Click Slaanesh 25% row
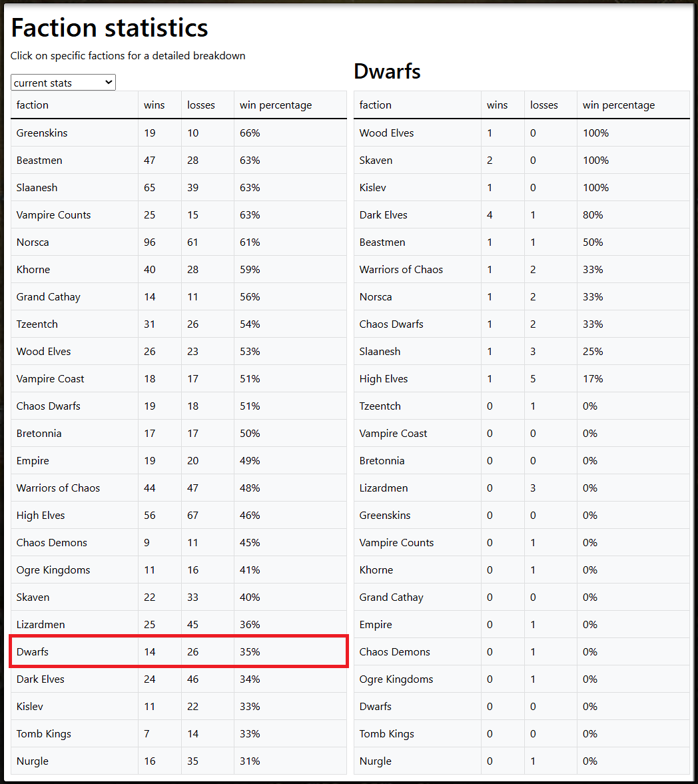Viewport: 698px width, 784px height. pyautogui.click(x=522, y=352)
